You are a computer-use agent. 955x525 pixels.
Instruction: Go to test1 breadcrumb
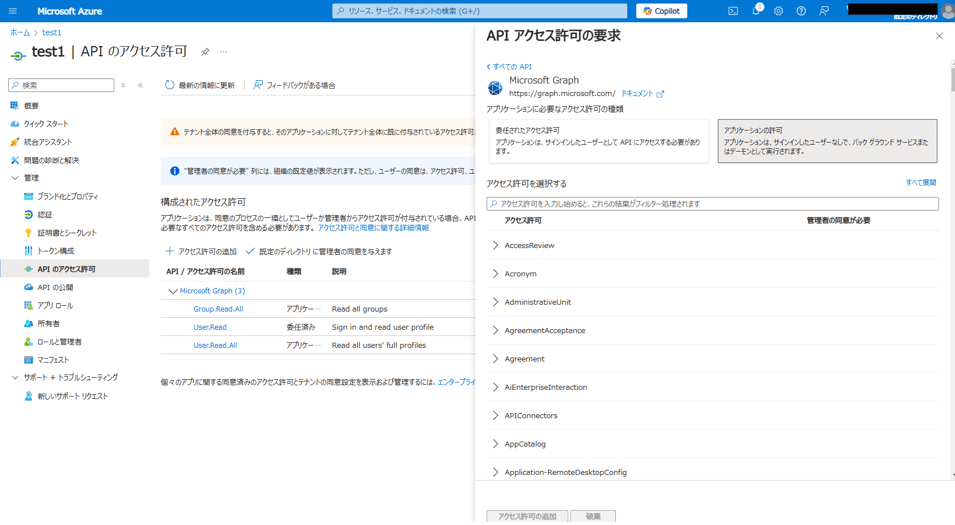tap(51, 32)
